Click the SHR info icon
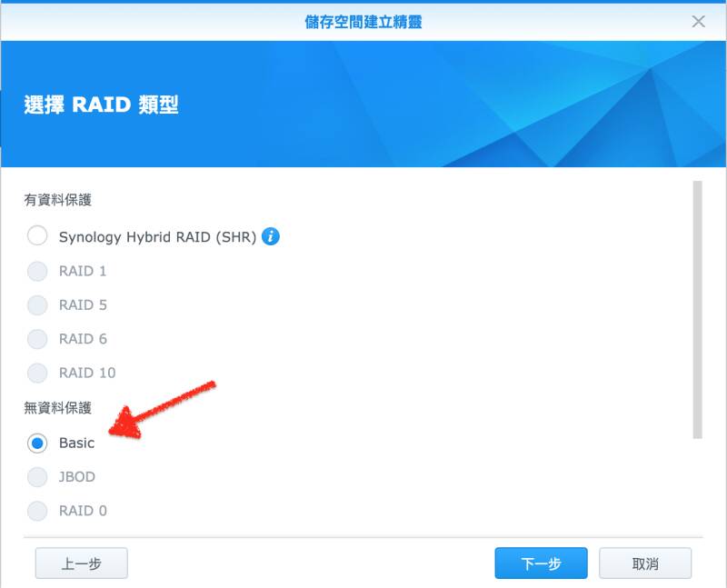 (270, 236)
